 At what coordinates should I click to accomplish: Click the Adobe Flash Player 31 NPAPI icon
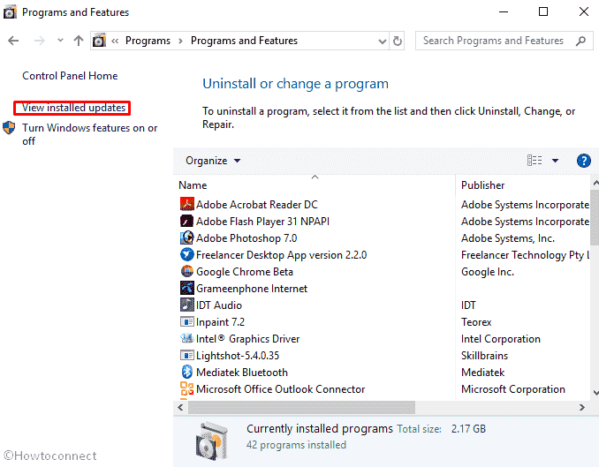(x=187, y=221)
